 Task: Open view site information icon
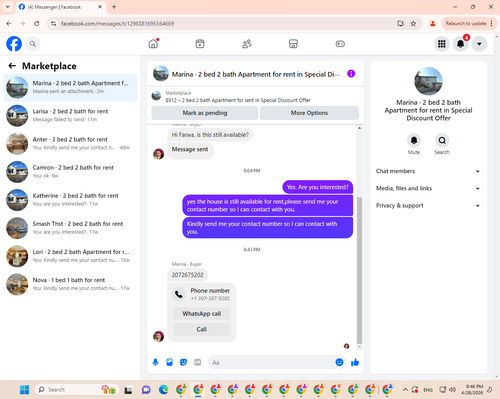tap(53, 23)
